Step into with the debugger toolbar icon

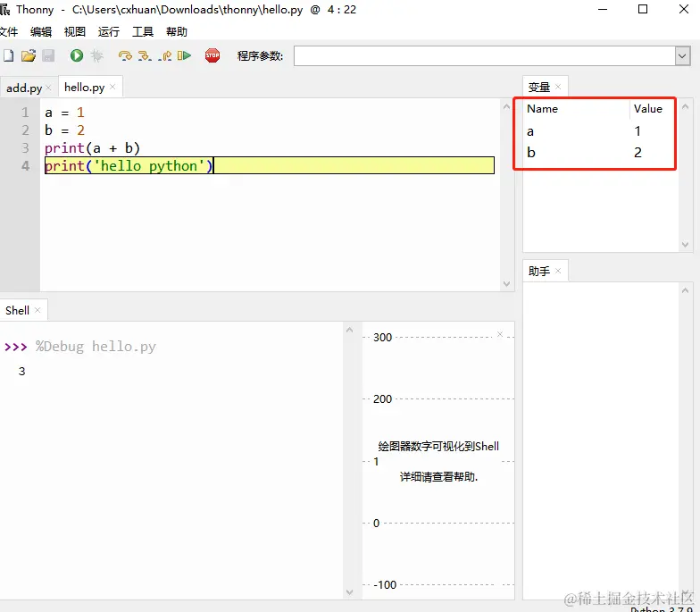point(145,55)
